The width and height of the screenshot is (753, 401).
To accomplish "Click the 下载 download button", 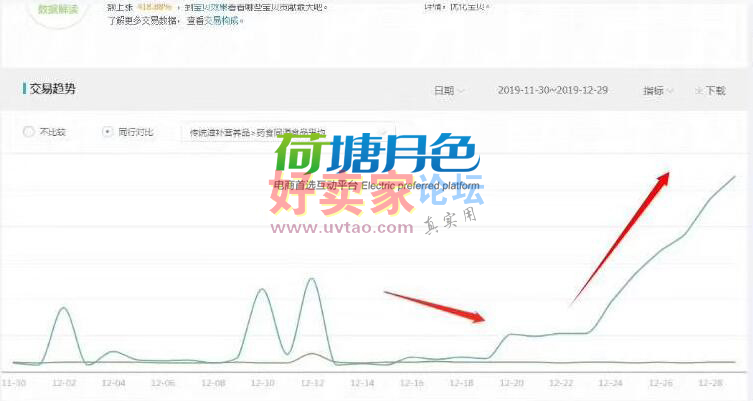I will pos(710,90).
